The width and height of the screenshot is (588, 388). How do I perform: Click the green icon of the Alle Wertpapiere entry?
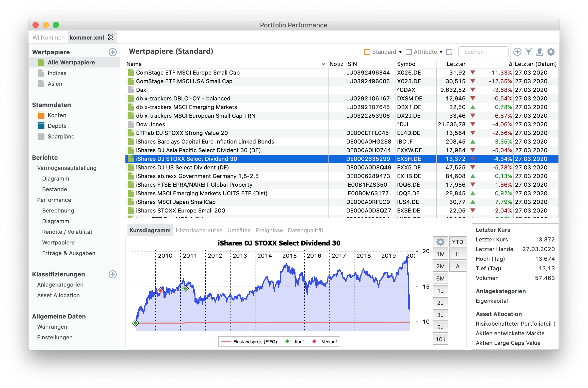(41, 62)
